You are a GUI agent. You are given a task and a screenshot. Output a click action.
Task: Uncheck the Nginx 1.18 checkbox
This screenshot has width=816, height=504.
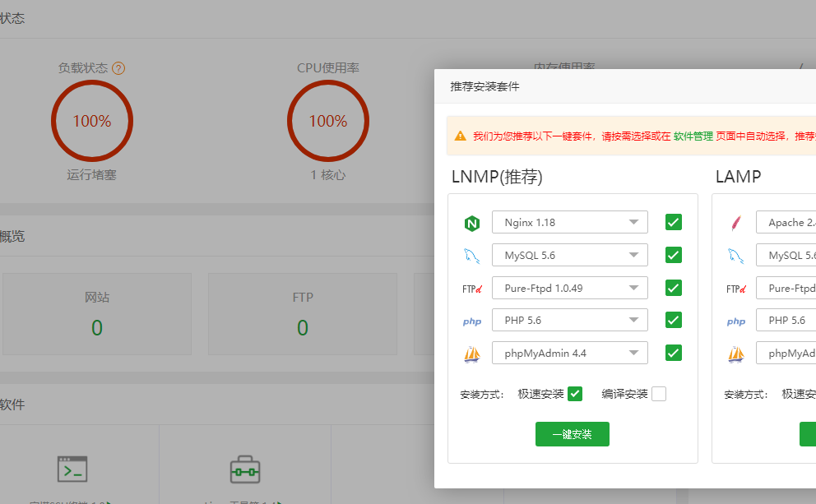click(674, 222)
